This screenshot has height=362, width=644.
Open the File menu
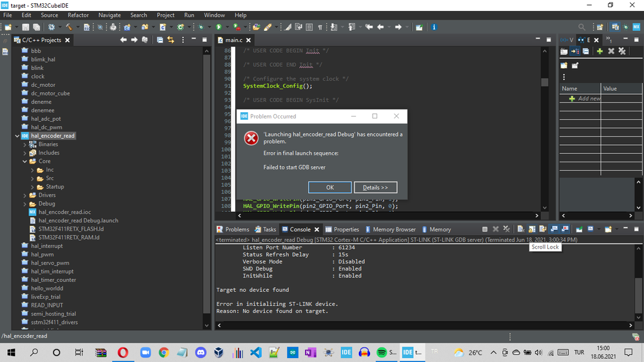[x=7, y=15]
